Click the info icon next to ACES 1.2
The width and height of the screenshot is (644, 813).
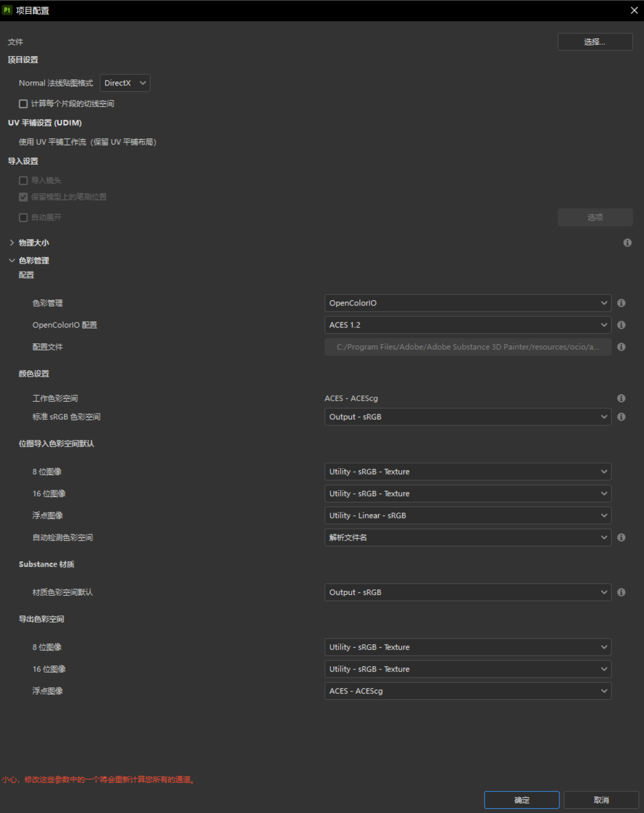click(621, 325)
